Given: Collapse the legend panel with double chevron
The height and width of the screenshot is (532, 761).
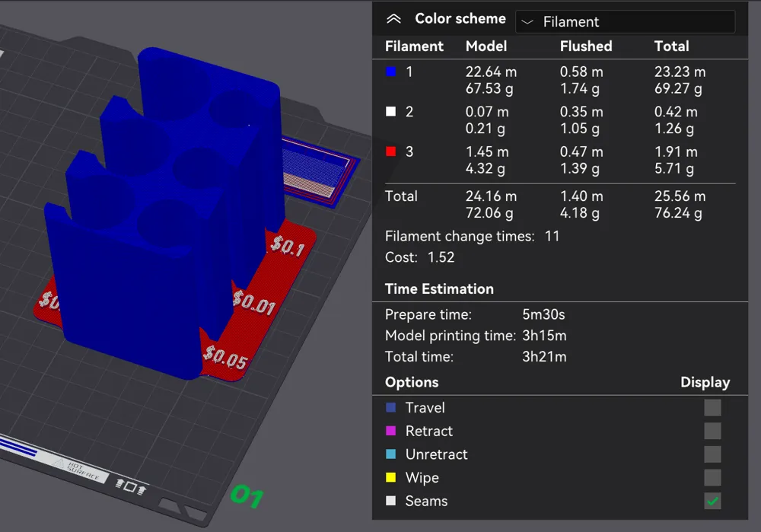Looking at the screenshot, I should coord(393,20).
